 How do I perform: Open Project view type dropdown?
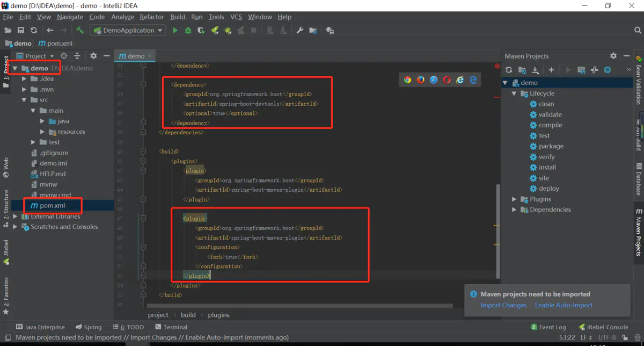click(x=35, y=56)
